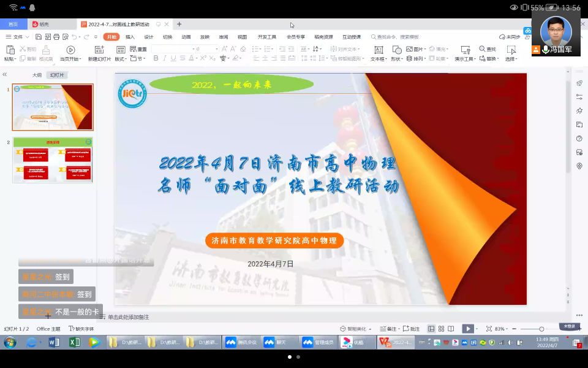Screen dimensions: 588x368
Task: Toggle Bold text formatting
Action: pyautogui.click(x=156, y=58)
